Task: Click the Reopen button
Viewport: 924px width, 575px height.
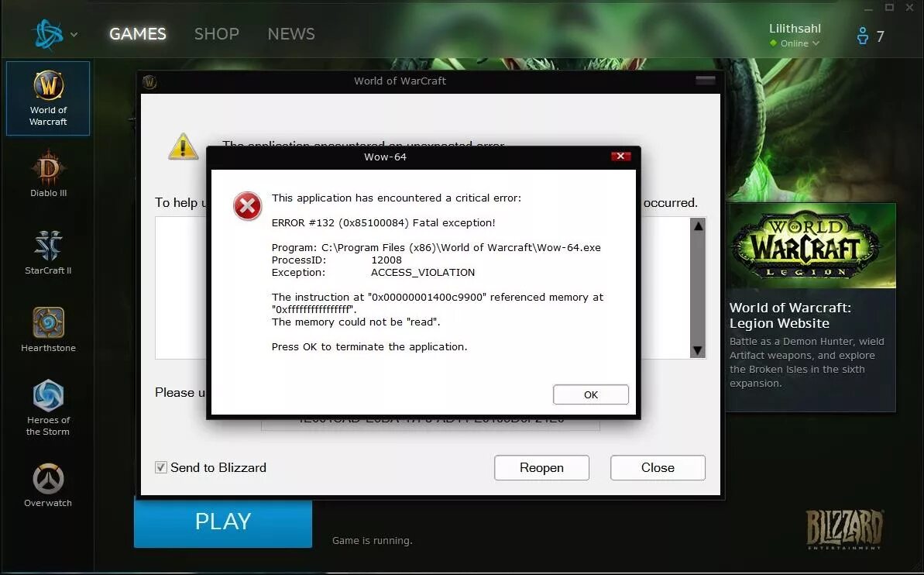Action: tap(541, 467)
